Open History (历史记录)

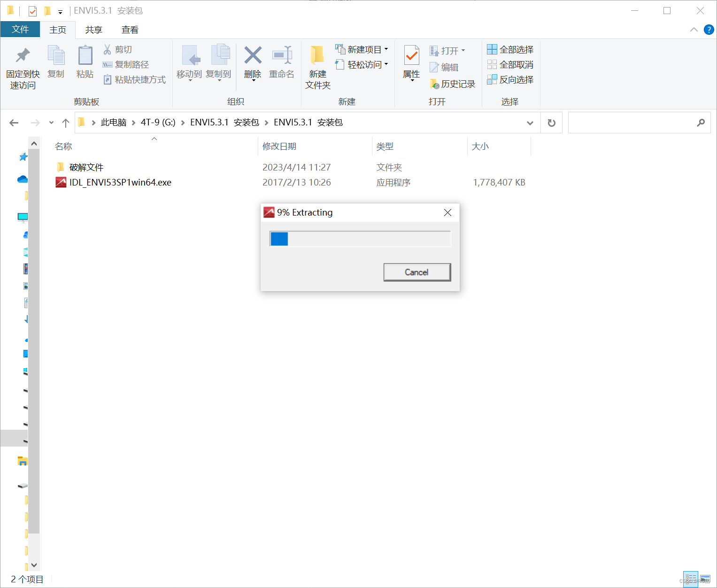click(453, 84)
